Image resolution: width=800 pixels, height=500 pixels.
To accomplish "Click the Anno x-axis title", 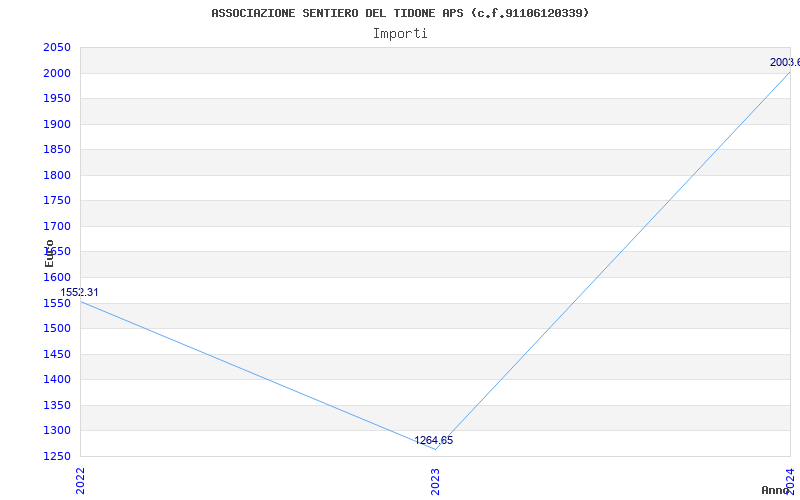I will click(x=775, y=490).
